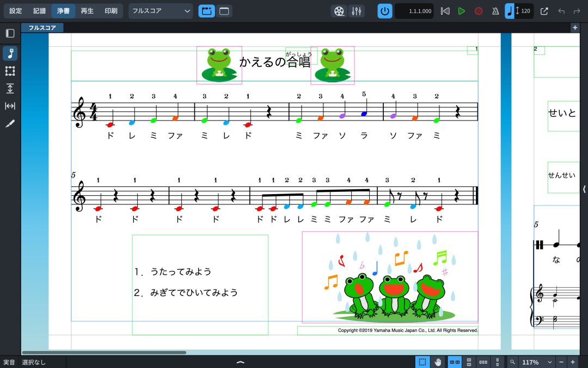This screenshot has height=368, width=588.
Task: Enable the hand tool
Action: pyautogui.click(x=438, y=362)
